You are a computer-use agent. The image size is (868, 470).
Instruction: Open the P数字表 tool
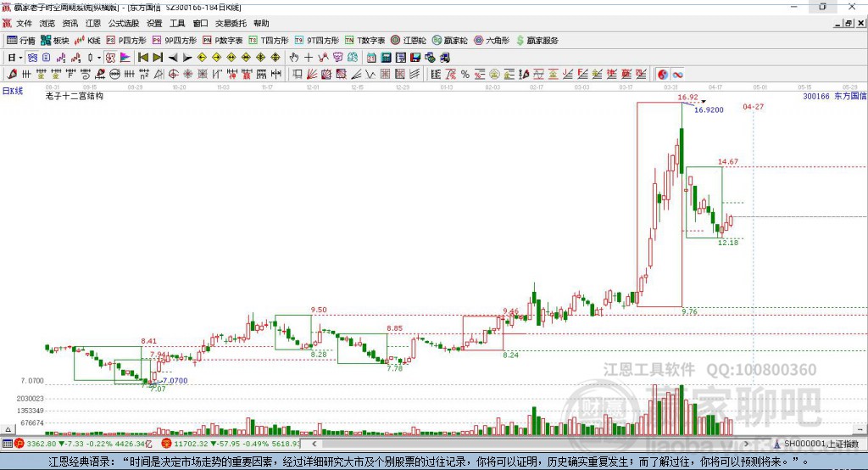click(223, 41)
